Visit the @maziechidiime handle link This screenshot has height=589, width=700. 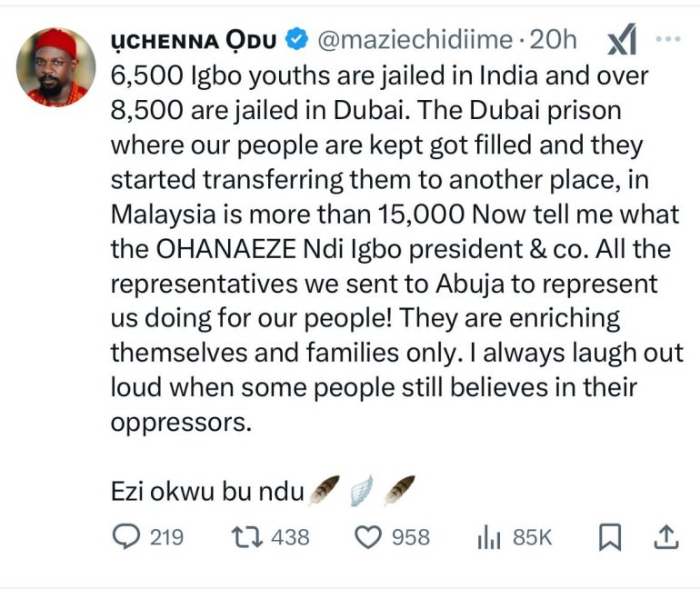415,40
